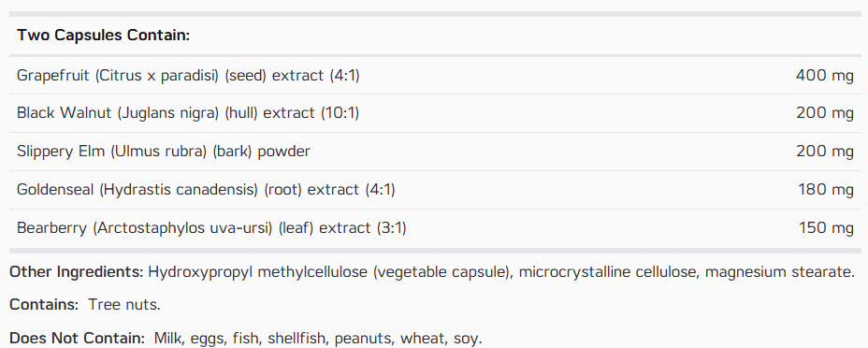Click the 'Tree nuts.' text
This screenshot has height=348, width=868.
pos(124,305)
